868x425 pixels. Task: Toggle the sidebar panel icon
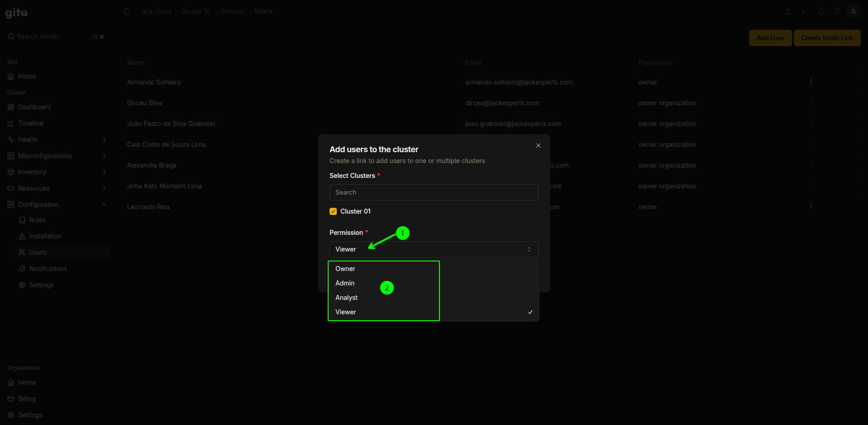click(127, 11)
